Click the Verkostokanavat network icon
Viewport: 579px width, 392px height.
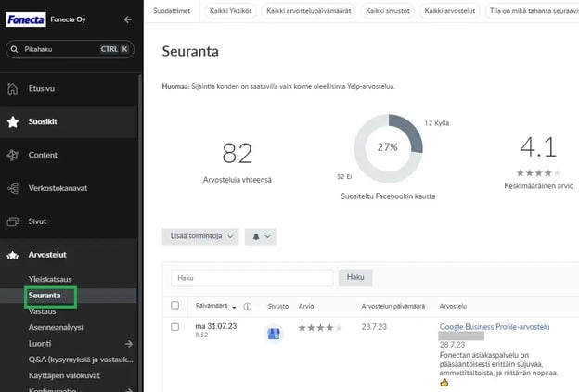coord(13,188)
